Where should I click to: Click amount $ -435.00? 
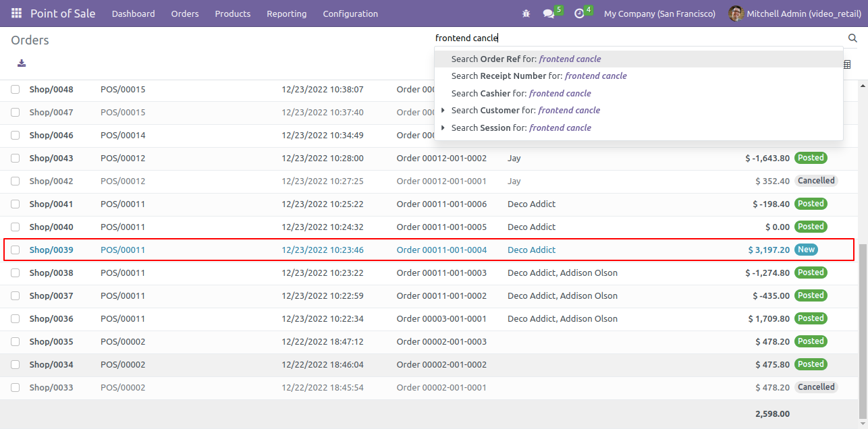click(x=771, y=296)
